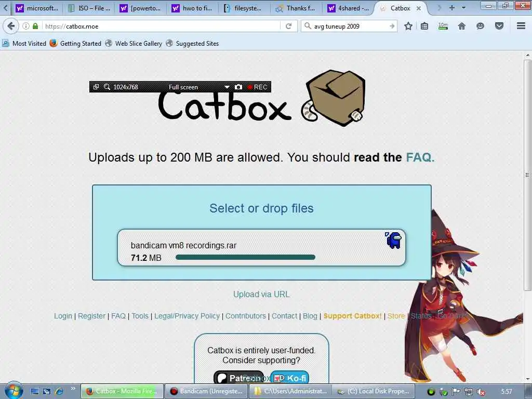Click Upload via URL link
The height and width of the screenshot is (399, 532).
pyautogui.click(x=262, y=294)
